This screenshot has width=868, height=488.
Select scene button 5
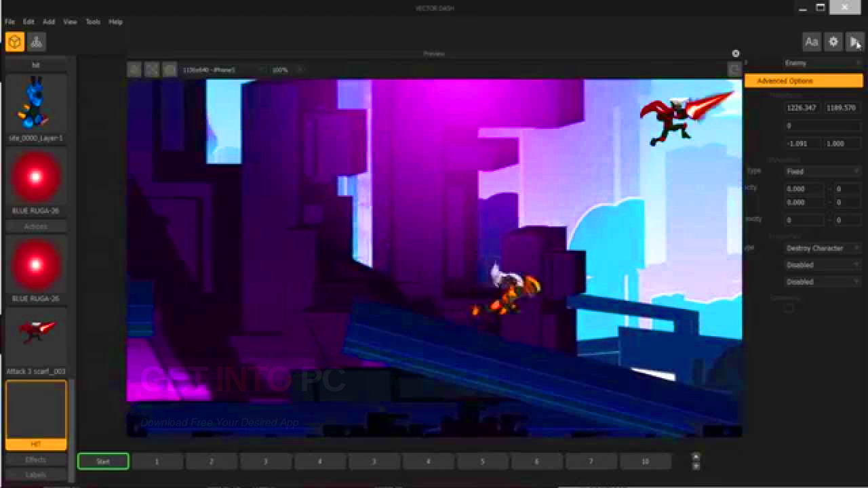[482, 462]
